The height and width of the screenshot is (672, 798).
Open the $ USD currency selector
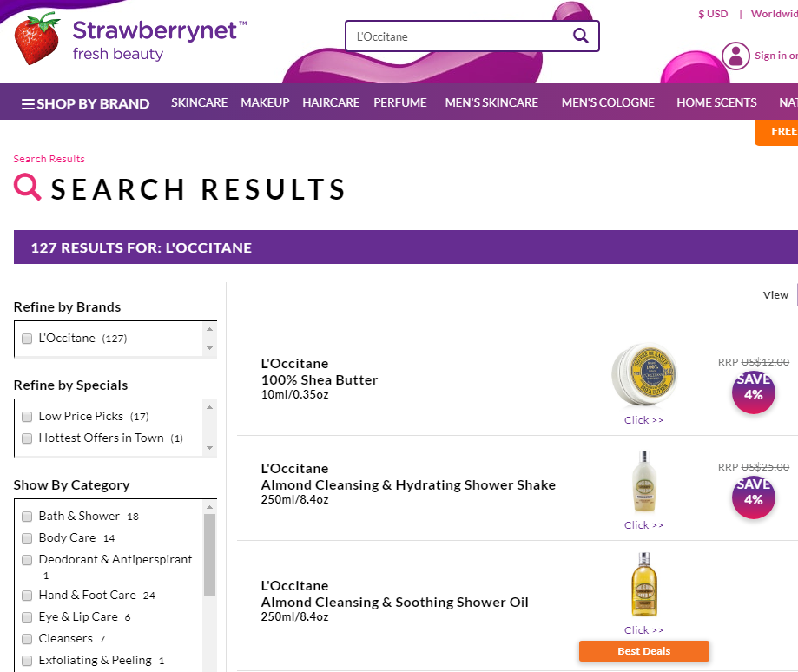click(713, 14)
